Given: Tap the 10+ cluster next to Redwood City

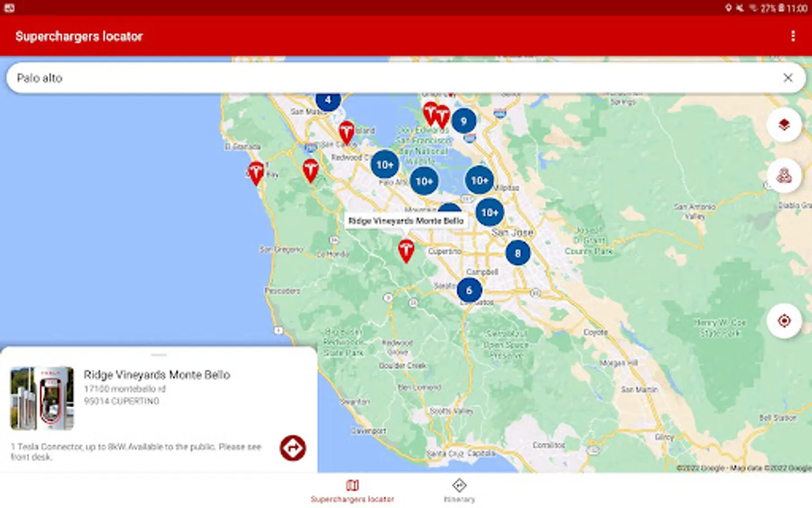Looking at the screenshot, I should pyautogui.click(x=385, y=164).
